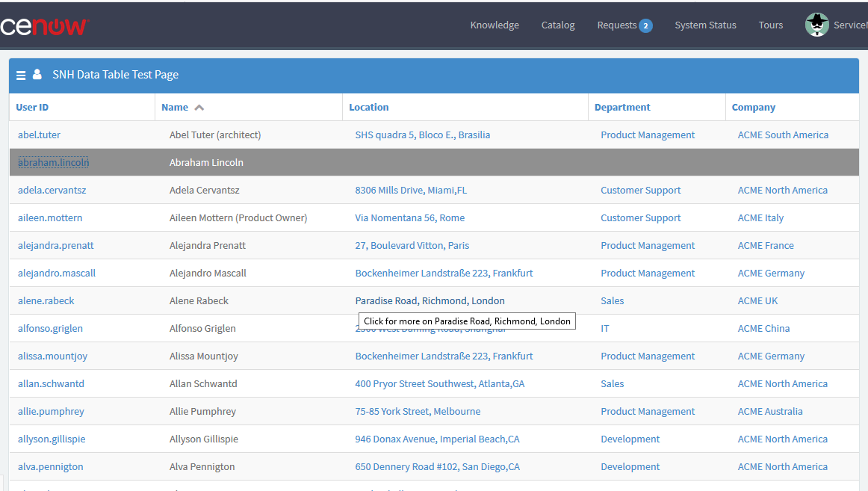Click the user icon beside SNH Data Table title
The height and width of the screenshot is (491, 868).
[37, 74]
